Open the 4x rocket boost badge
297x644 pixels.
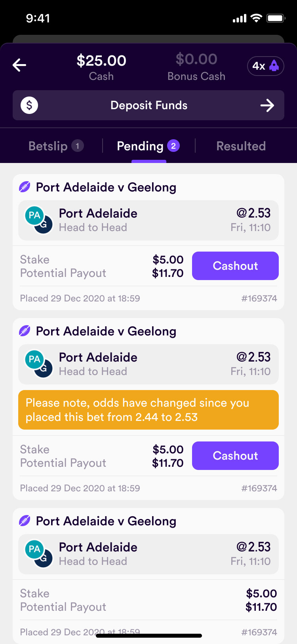(x=265, y=66)
